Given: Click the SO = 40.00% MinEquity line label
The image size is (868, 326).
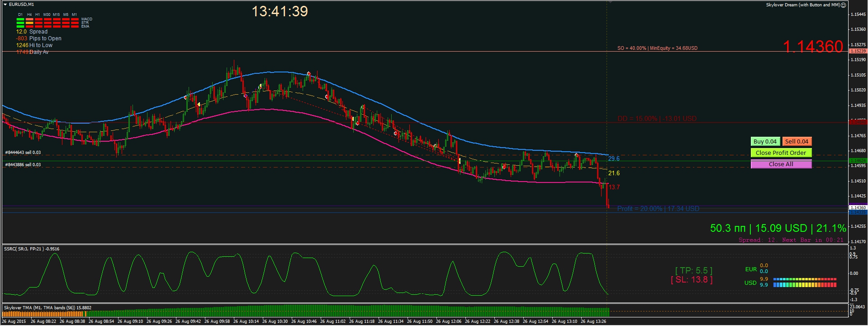Looking at the screenshot, I should 657,48.
